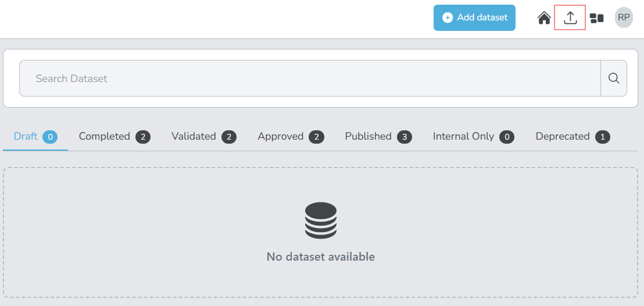Click the Add dataset button
Screen dimensions: 644x306
474,17
